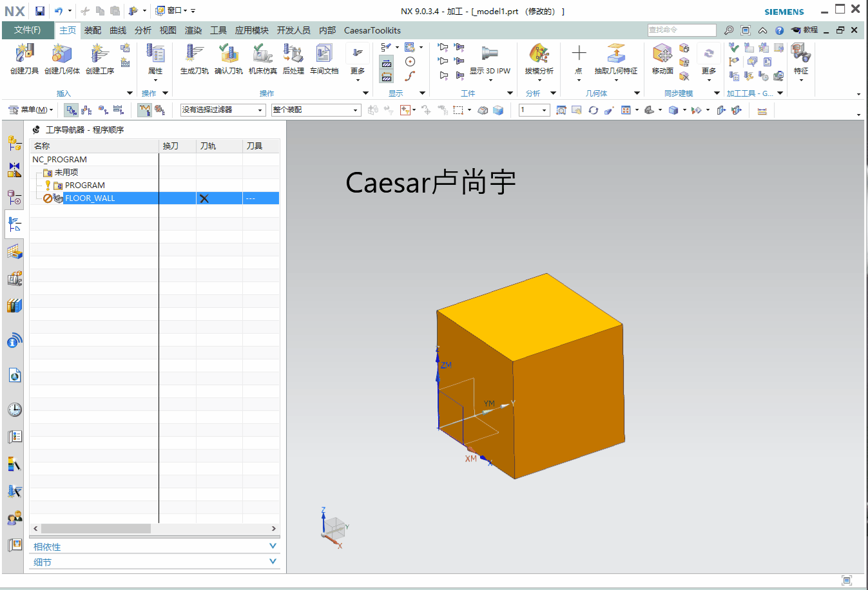Open the 菜单(M) dropdown menu
Image resolution: width=868 pixels, height=590 pixels.
pos(31,110)
